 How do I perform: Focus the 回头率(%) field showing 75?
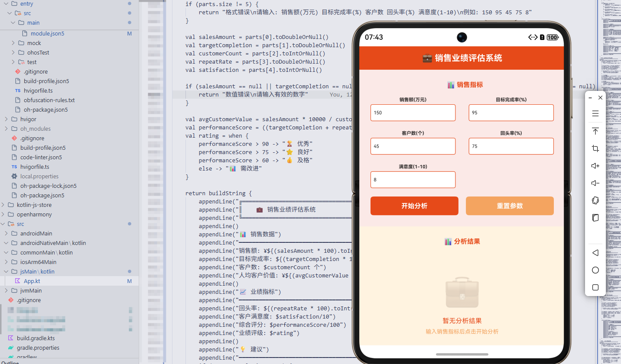click(511, 146)
